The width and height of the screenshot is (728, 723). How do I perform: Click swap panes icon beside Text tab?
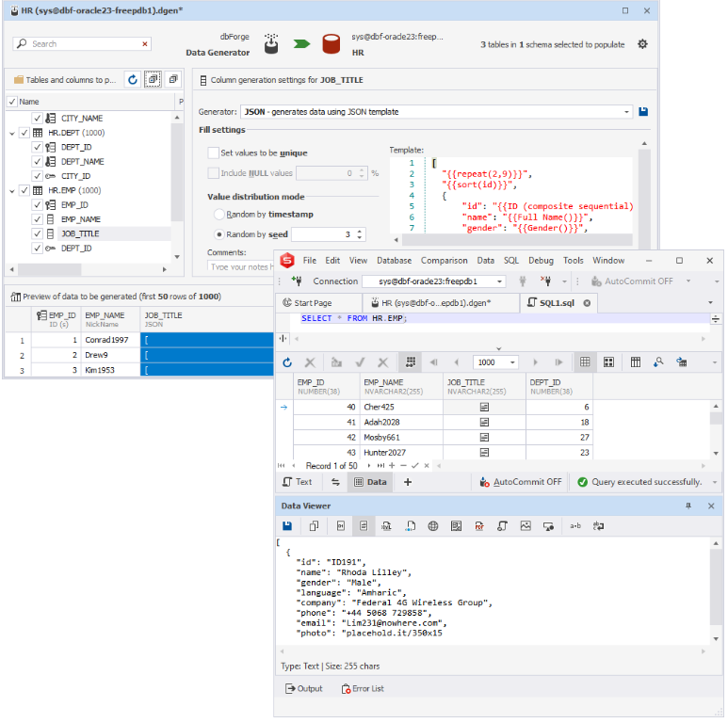tap(335, 482)
